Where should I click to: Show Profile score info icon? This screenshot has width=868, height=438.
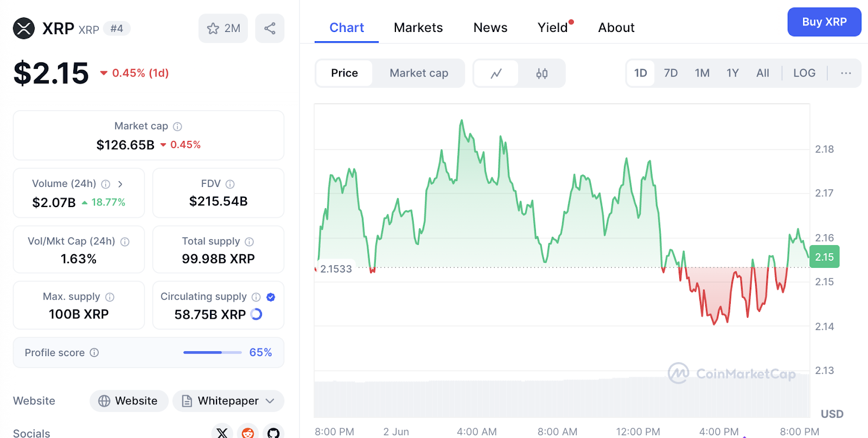pos(94,353)
